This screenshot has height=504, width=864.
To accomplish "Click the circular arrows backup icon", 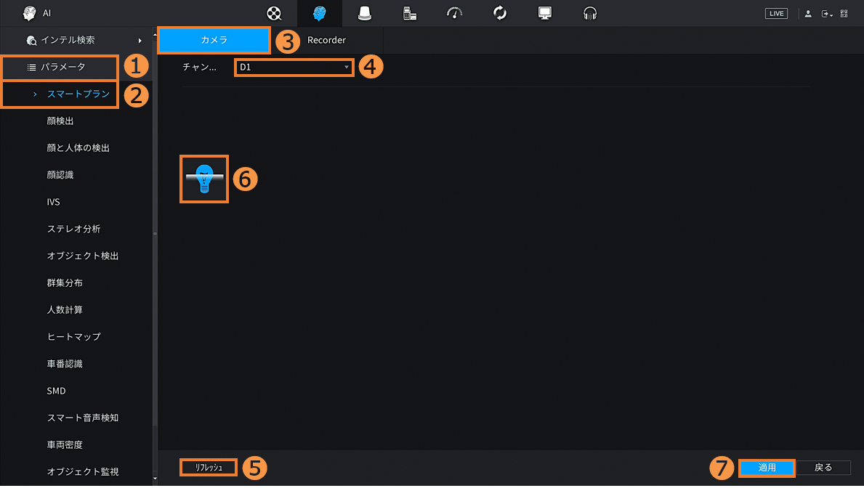I will point(499,13).
